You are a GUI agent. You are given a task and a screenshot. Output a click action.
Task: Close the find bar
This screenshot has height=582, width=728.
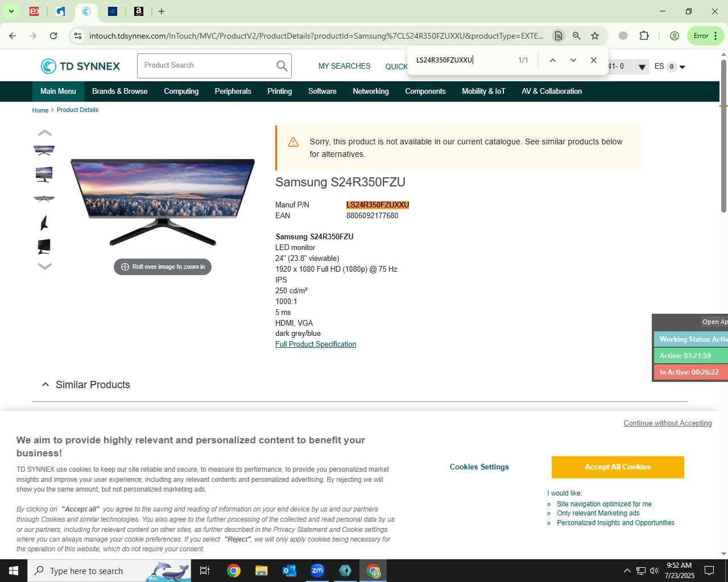click(594, 60)
